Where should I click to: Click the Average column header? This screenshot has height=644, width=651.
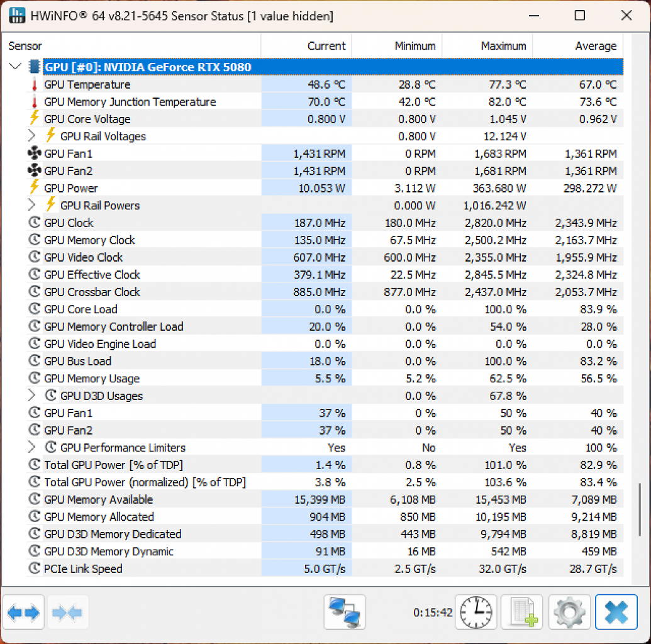pyautogui.click(x=578, y=46)
